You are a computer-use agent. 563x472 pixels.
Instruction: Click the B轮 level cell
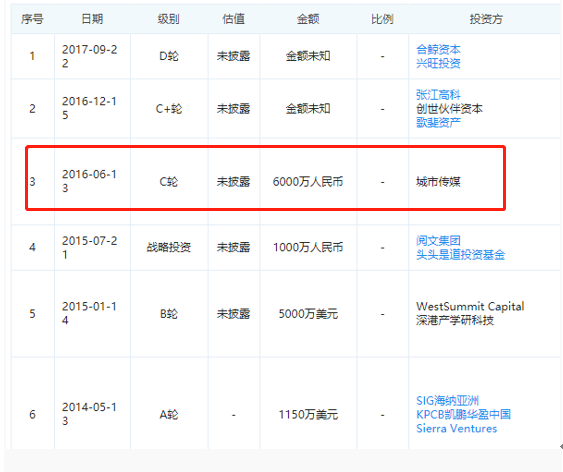click(168, 314)
